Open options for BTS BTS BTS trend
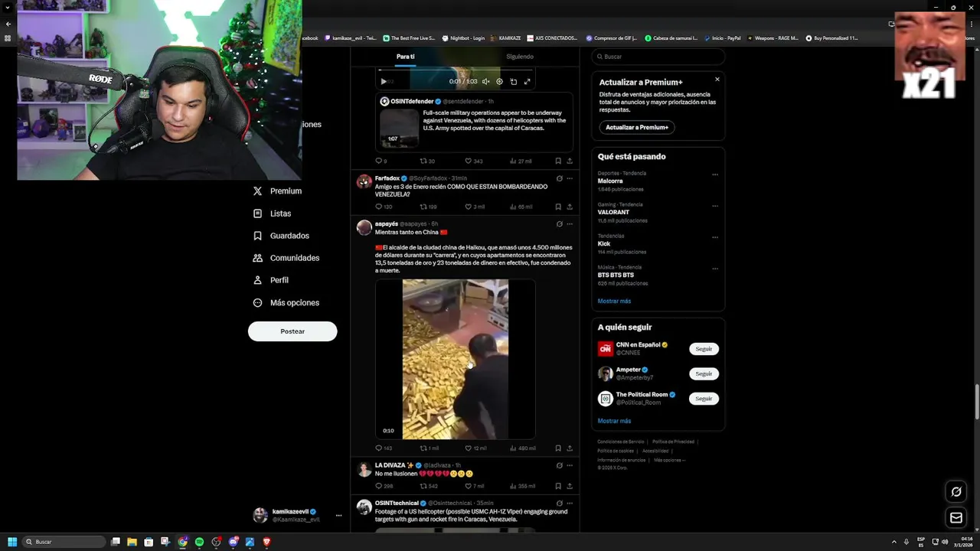980x551 pixels. 715,269
